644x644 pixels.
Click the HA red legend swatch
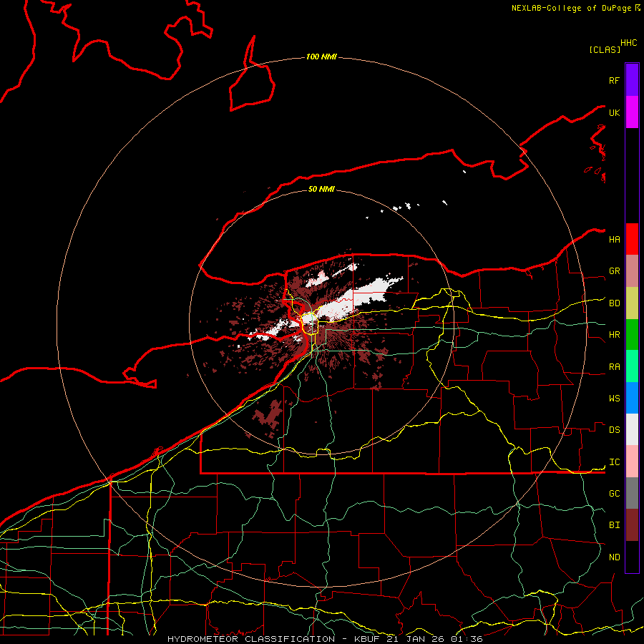[x=632, y=239]
